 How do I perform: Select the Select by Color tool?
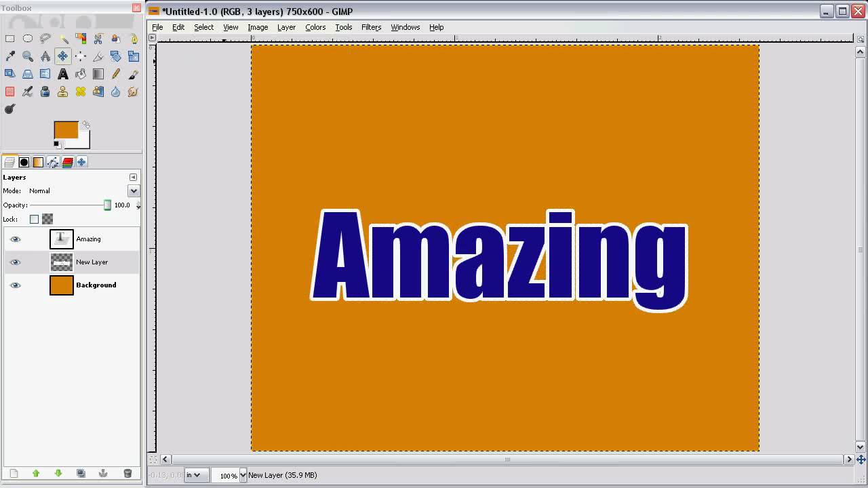click(80, 39)
